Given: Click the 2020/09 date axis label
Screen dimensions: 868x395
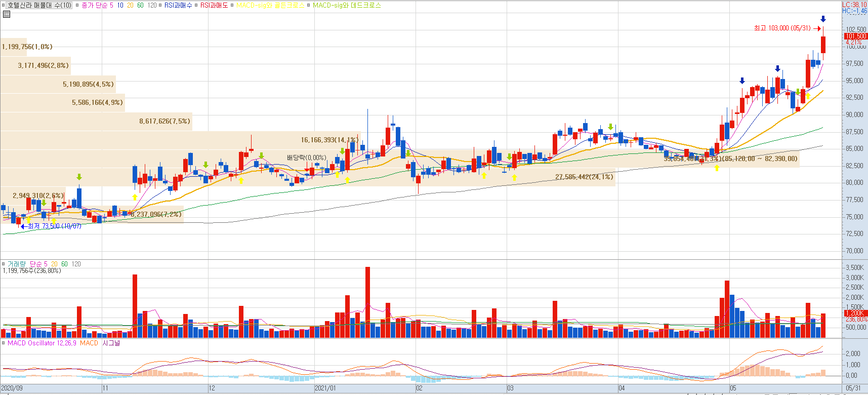Looking at the screenshot, I should (12, 388).
